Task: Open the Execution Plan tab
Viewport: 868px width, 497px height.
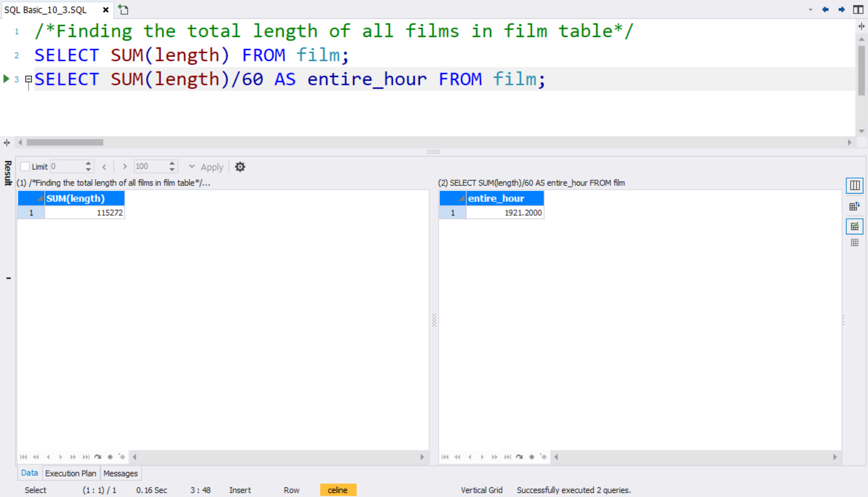Action: pos(70,473)
